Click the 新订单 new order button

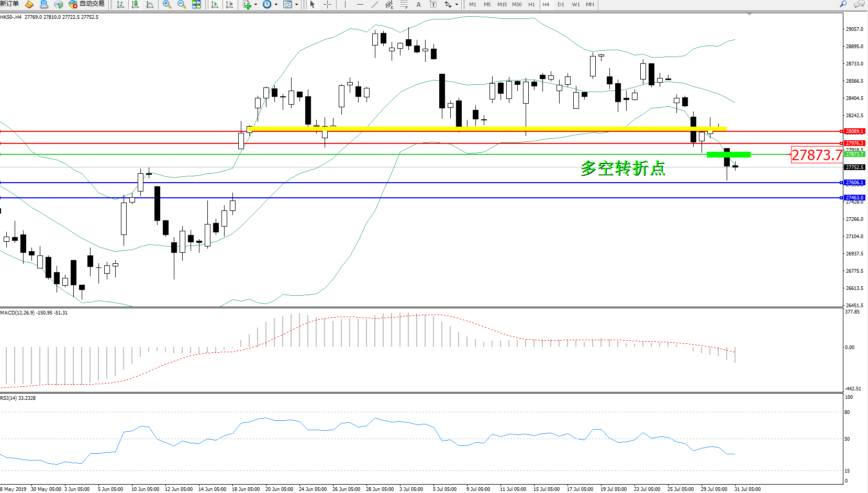9,4
